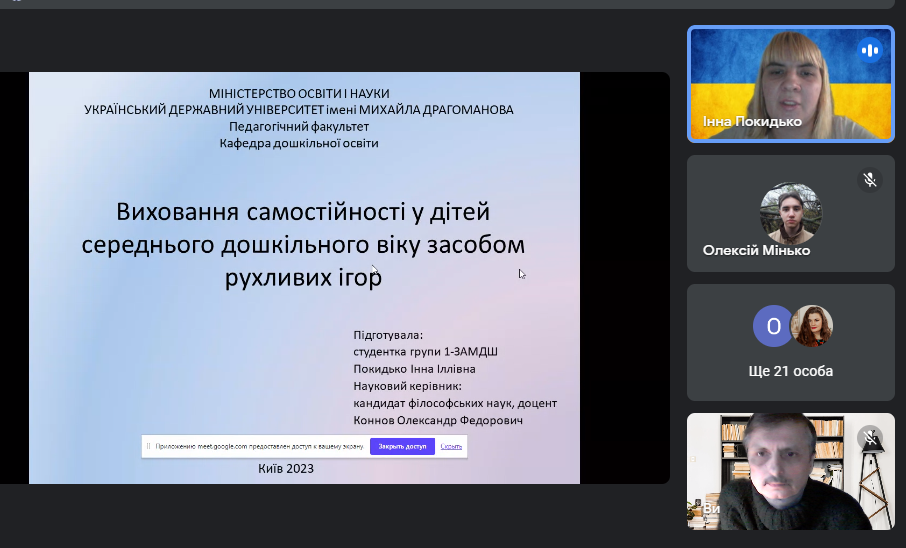
Task: Click the slide title 'Виховання самостійності у дітей'
Action: [303, 212]
